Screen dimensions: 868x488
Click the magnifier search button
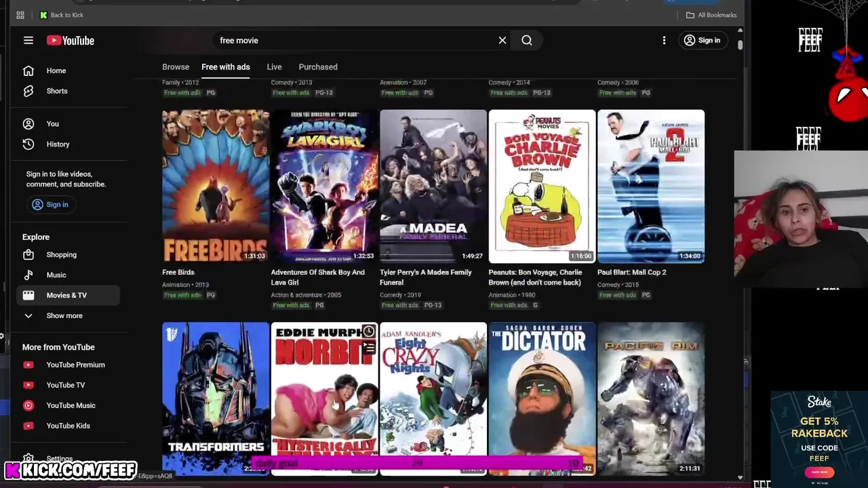527,41
